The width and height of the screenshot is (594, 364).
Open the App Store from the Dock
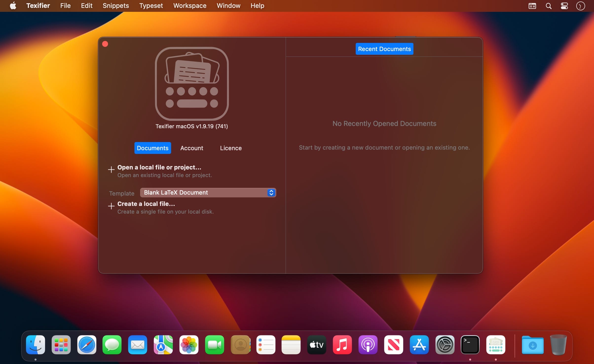coord(419,345)
